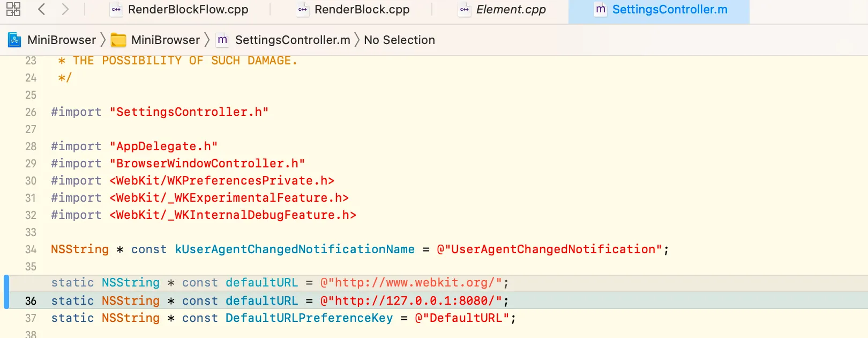The image size is (868, 338).
Task: Click the Element.cpp tab file icon
Action: pos(464,10)
